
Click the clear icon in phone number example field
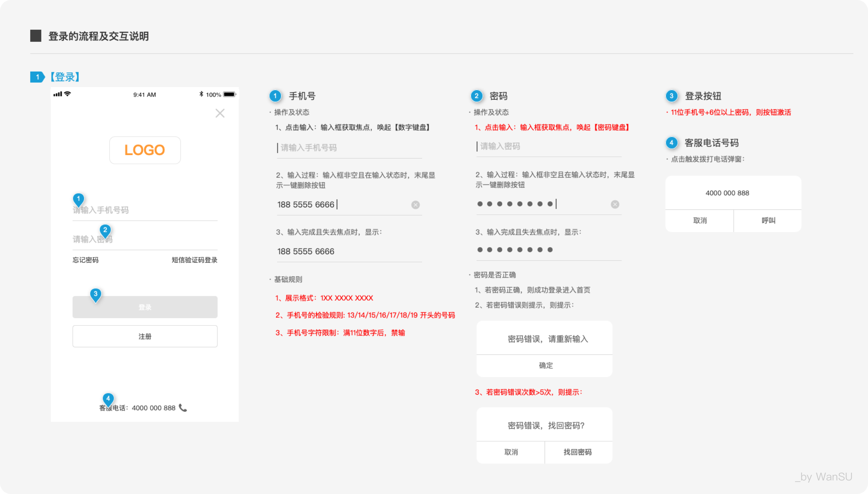pyautogui.click(x=415, y=205)
